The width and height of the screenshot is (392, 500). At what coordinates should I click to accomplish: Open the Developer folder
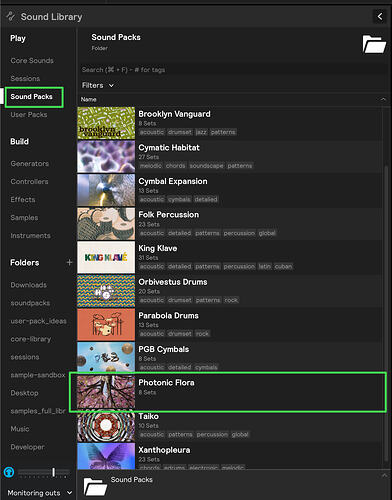27,447
